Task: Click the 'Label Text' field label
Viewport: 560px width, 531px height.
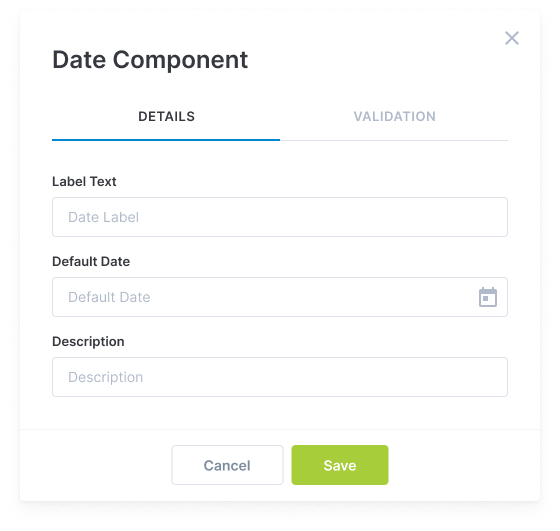Action: [x=84, y=181]
